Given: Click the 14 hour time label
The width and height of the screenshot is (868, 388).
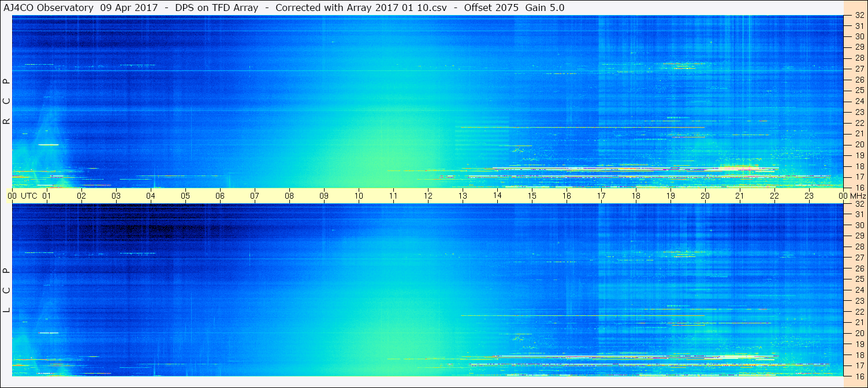Looking at the screenshot, I should pyautogui.click(x=497, y=195).
